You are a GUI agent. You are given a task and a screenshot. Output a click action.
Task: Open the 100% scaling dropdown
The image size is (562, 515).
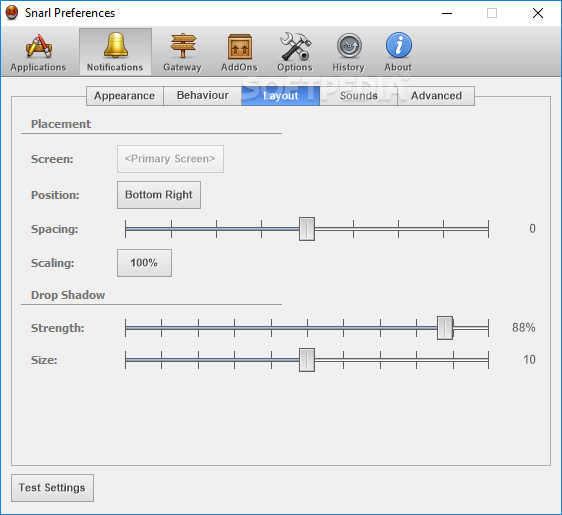pos(144,263)
